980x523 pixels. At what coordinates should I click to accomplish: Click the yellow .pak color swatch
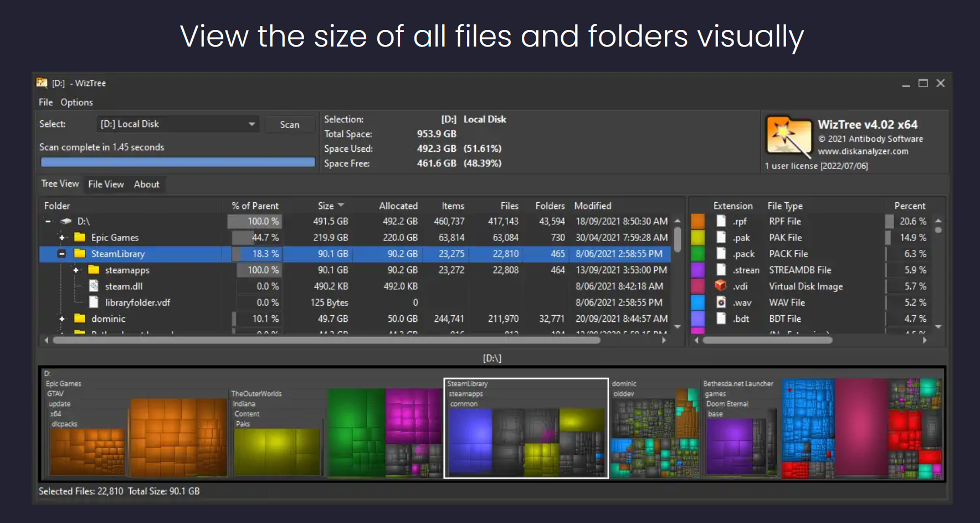point(698,237)
